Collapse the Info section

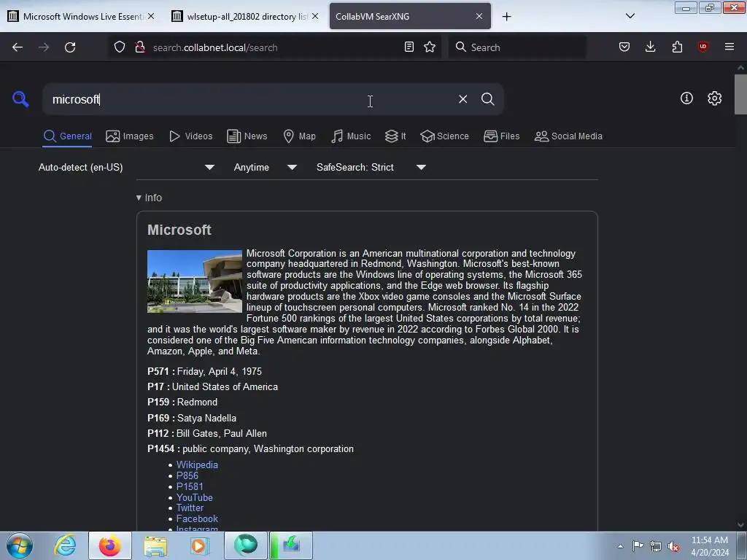(149, 198)
